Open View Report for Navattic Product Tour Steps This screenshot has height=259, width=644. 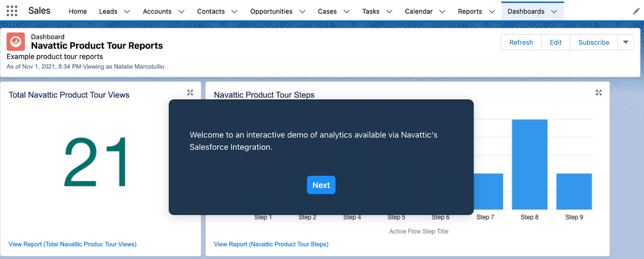point(271,244)
